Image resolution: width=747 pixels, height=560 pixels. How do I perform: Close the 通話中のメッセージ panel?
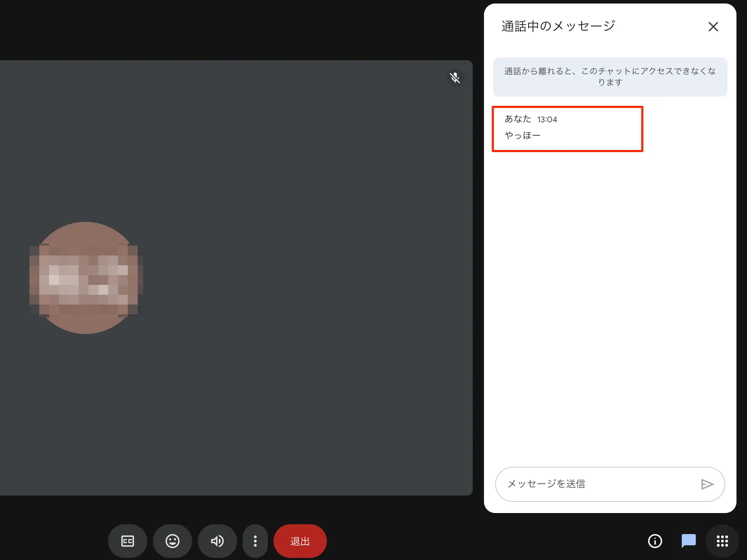click(713, 27)
